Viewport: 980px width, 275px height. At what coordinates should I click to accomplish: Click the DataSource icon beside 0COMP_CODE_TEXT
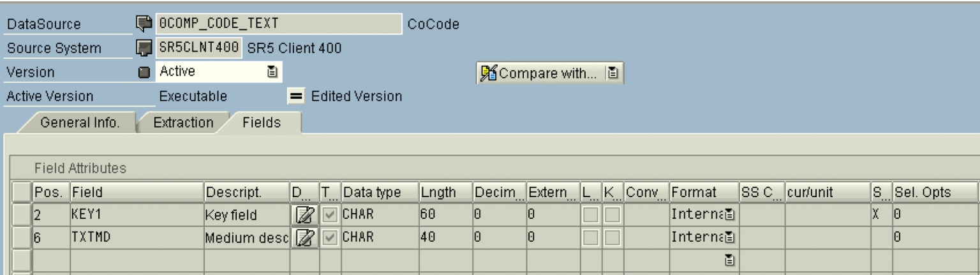(144, 24)
